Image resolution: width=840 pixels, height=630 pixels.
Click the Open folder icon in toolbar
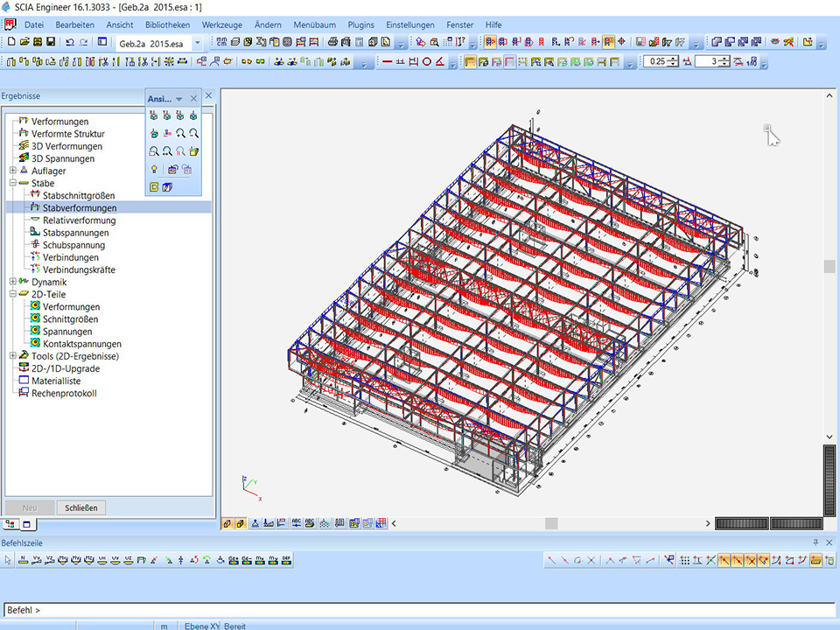point(24,42)
